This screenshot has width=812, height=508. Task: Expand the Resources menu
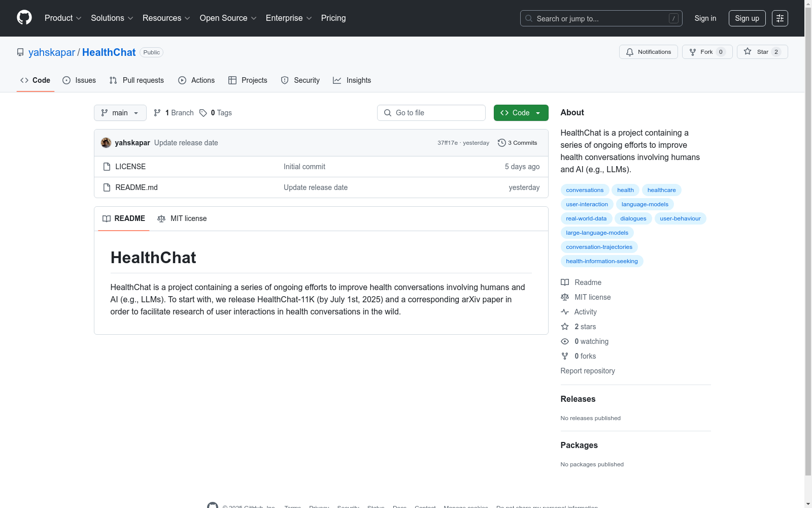tap(166, 18)
